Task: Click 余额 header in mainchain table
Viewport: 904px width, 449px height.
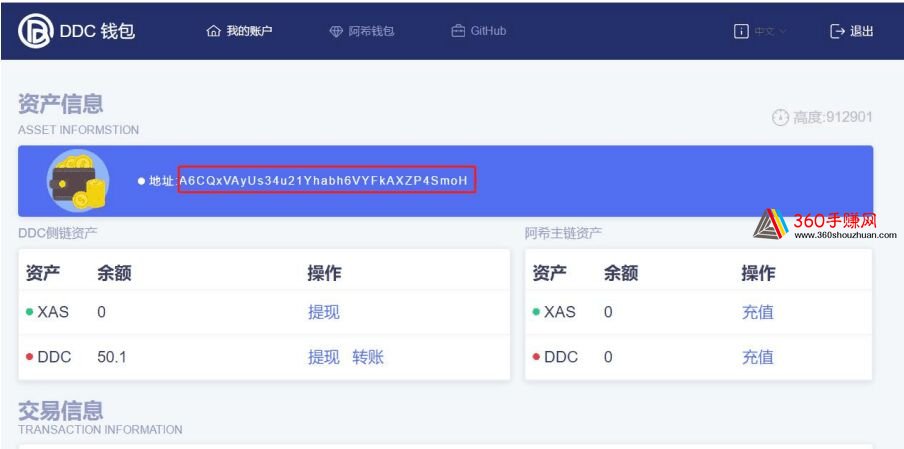Action: click(x=621, y=273)
